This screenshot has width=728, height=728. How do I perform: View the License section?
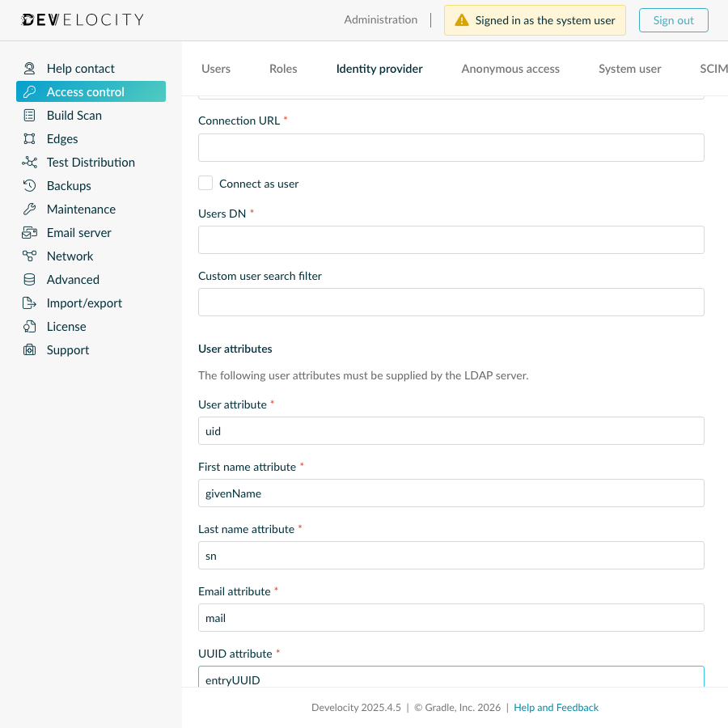click(x=67, y=326)
